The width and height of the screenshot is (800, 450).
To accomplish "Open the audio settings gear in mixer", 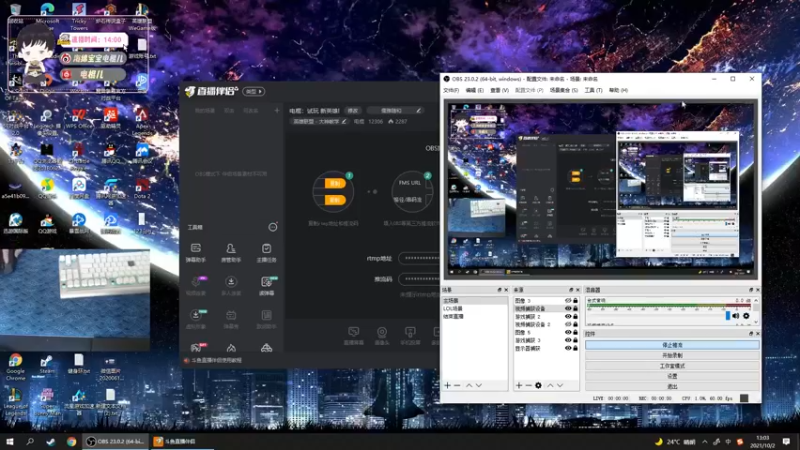I will coord(746,316).
